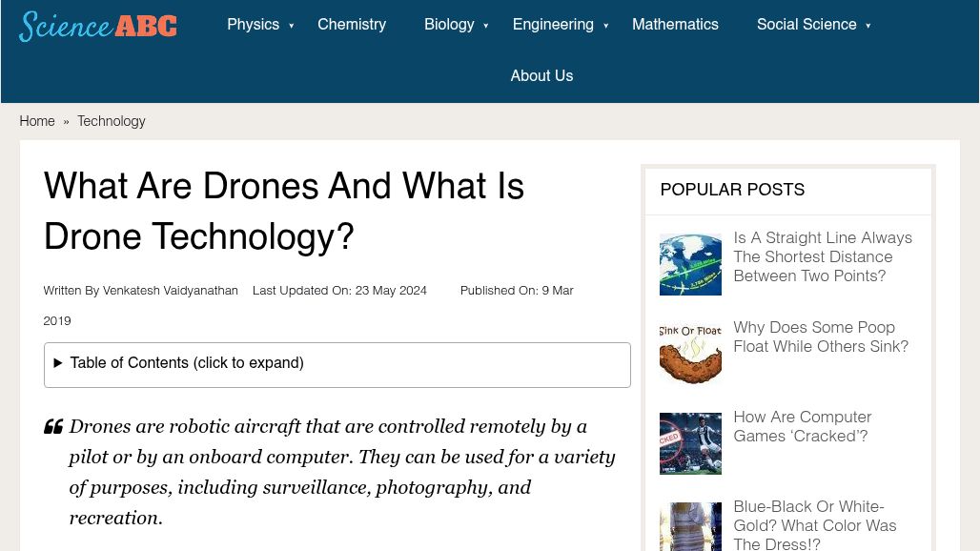
Task: Click the Home breadcrumb link
Action: (37, 121)
